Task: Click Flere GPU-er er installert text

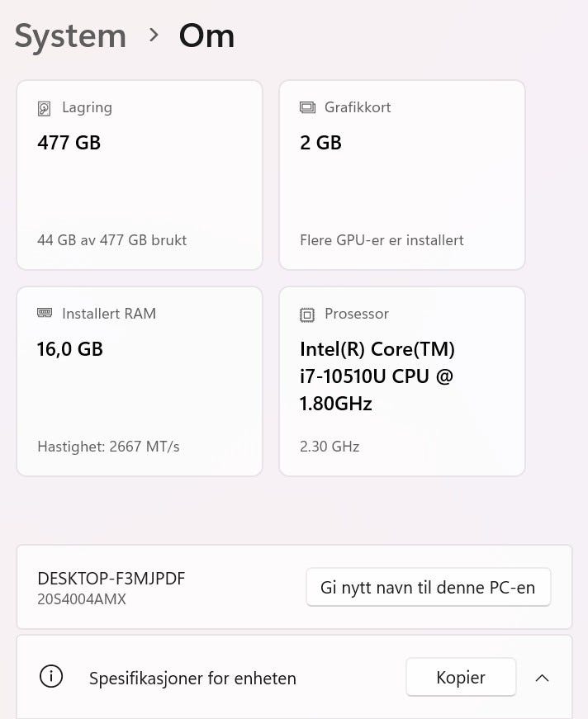Action: pyautogui.click(x=382, y=240)
